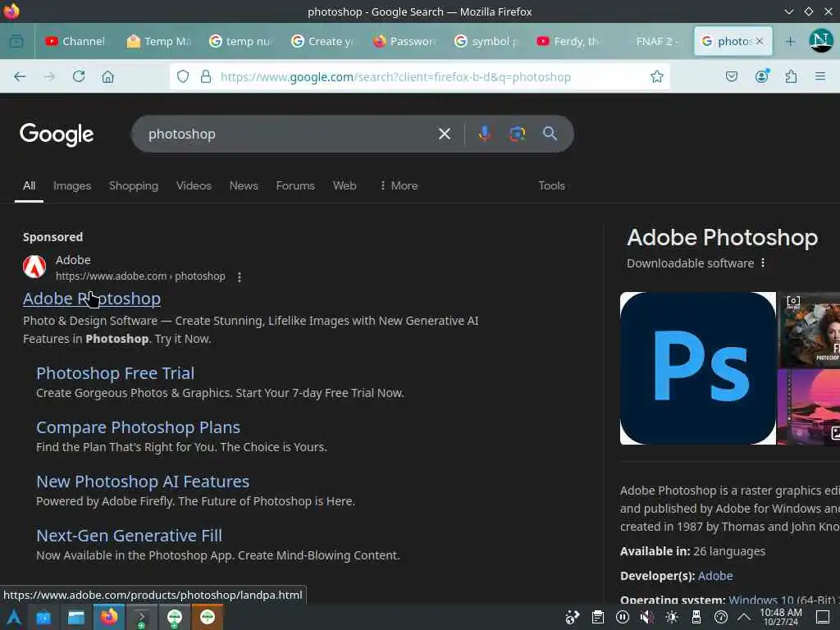This screenshot has height=630, width=840.
Task: Switch to the News results tab
Action: [x=244, y=185]
